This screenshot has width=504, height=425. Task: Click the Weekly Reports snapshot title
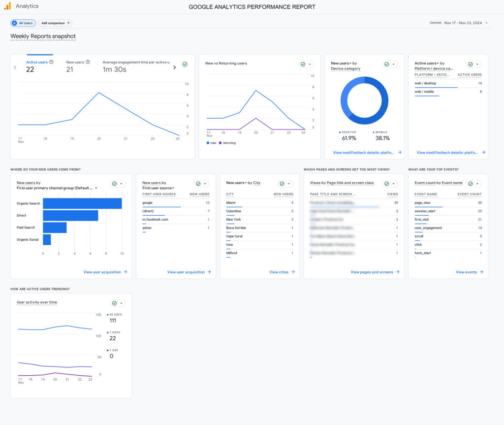coord(43,36)
